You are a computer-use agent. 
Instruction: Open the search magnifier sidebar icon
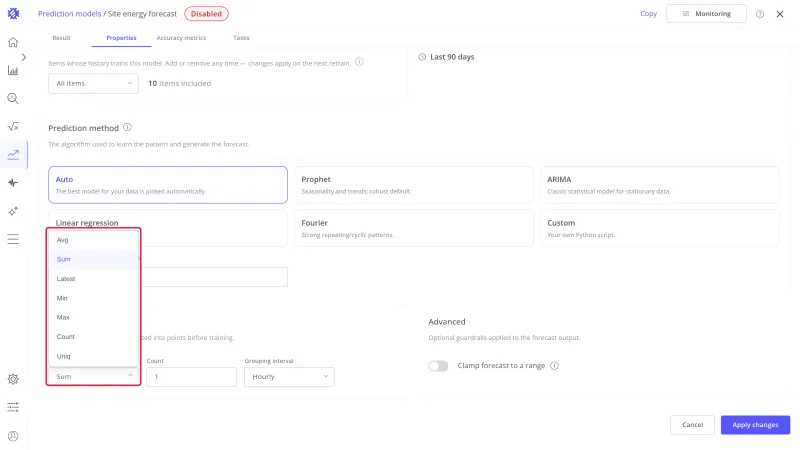pos(13,98)
